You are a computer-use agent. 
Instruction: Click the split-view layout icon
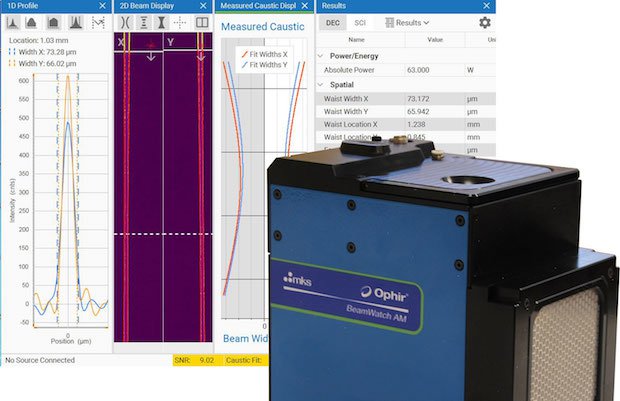click(203, 22)
